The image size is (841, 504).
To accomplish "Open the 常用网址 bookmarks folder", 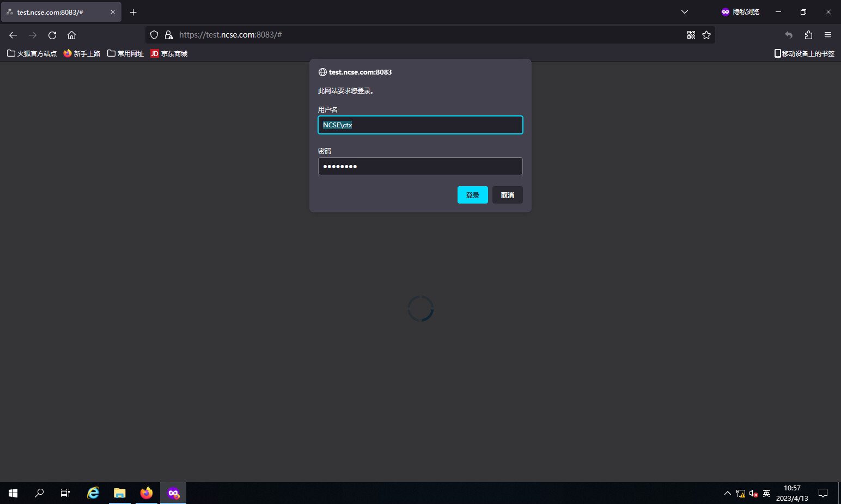I will (125, 53).
